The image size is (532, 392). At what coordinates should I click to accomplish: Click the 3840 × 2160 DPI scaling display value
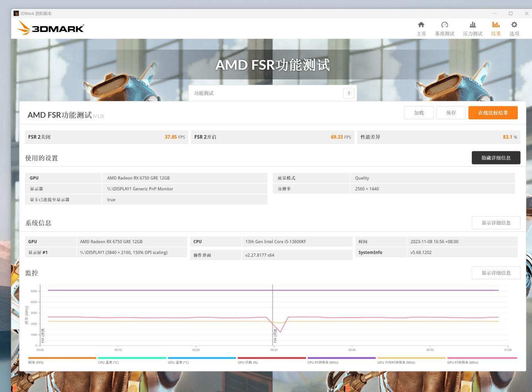pyautogui.click(x=123, y=252)
